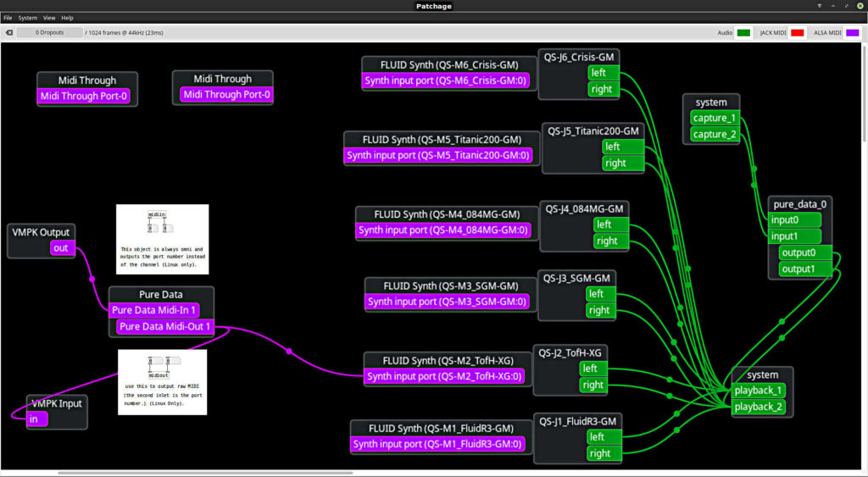Click the clear dropouts icon
Viewport: 868px width, 477px height.
tap(8, 33)
